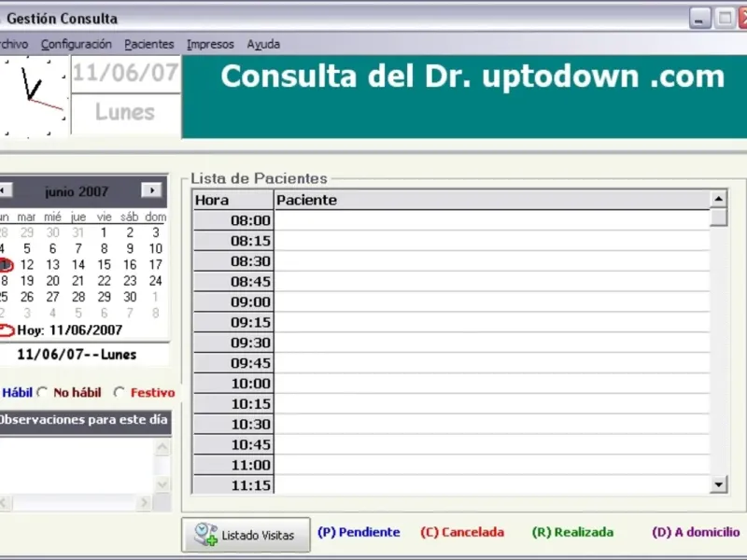
Task: Click the junio 2007 month title
Action: click(77, 191)
